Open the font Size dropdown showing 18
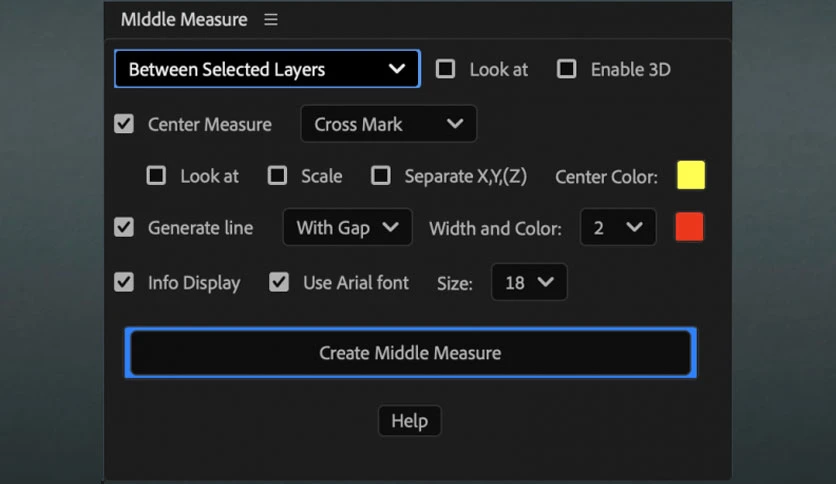Viewport: 836px width, 484px height. [529, 282]
